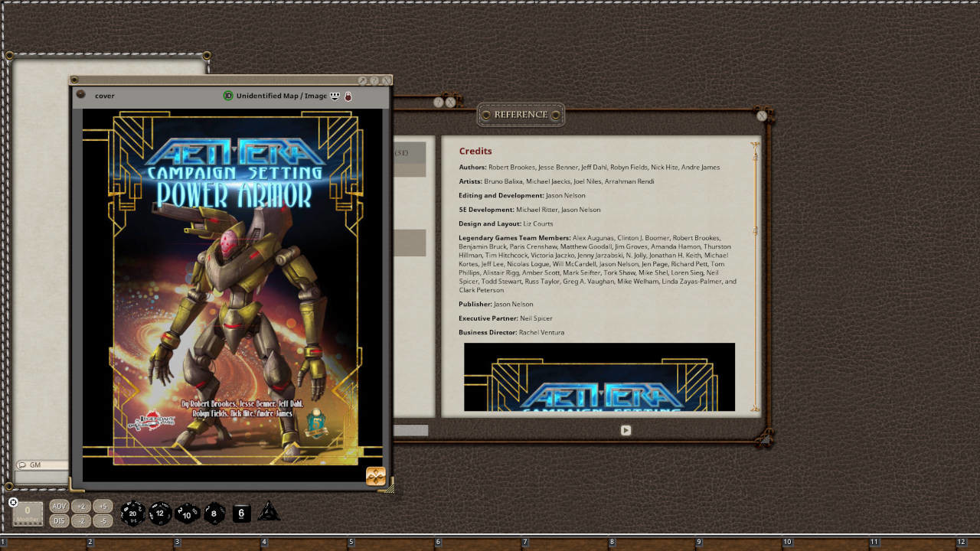Select hotkey bar slot 7
This screenshot has width=980, height=551.
pos(567,543)
